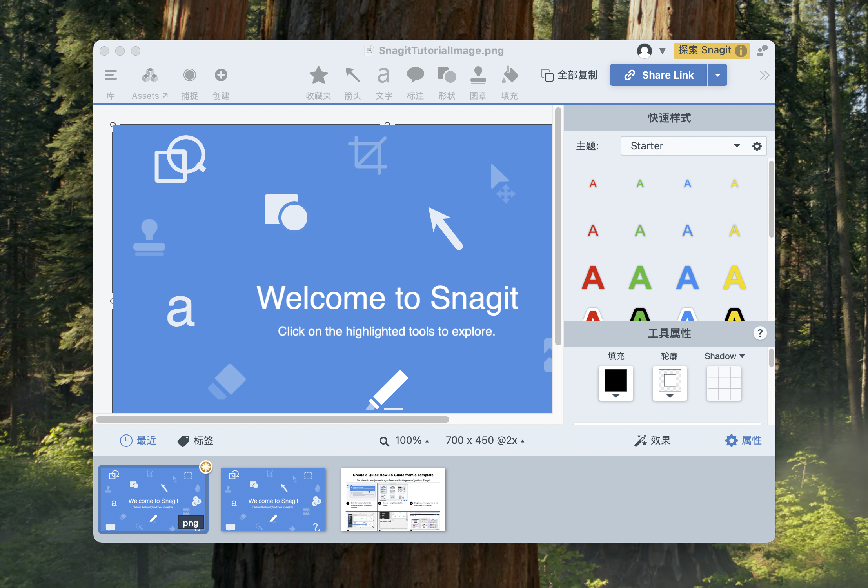Pick small yellow A quick style in first row
868x588 pixels.
tap(735, 183)
